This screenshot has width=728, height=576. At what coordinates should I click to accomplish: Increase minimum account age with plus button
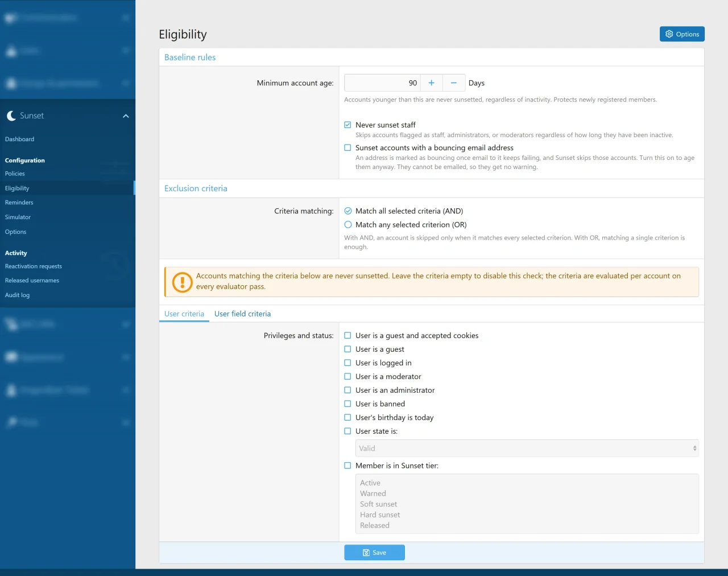point(432,83)
